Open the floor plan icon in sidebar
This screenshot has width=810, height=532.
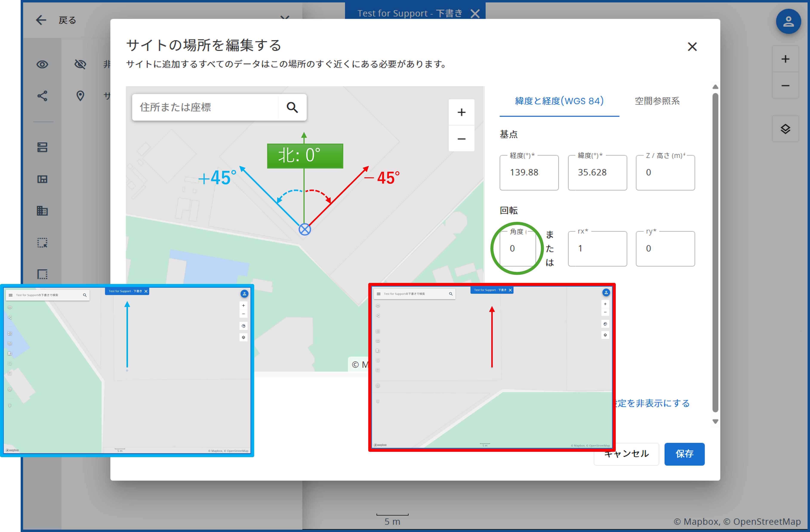[42, 179]
